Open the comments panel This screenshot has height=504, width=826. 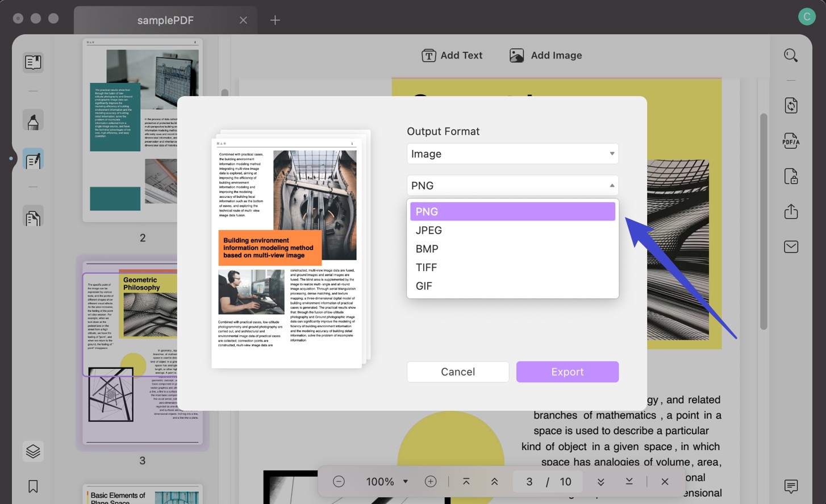(x=791, y=486)
